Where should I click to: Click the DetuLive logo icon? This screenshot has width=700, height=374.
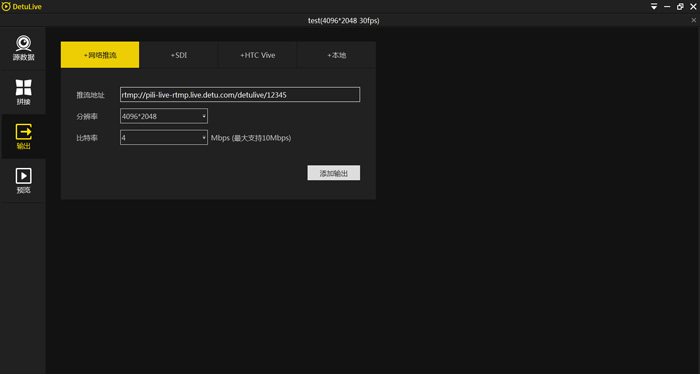coord(6,6)
